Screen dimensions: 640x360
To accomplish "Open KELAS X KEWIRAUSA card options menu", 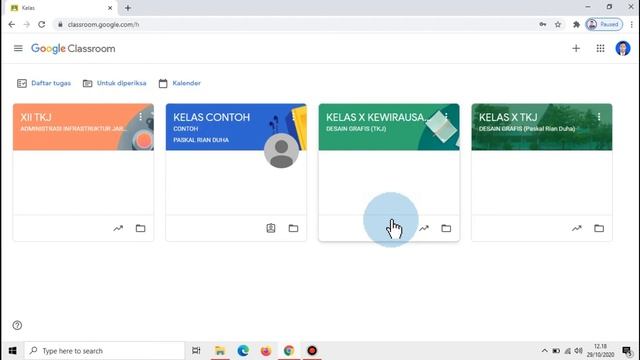I will (446, 117).
